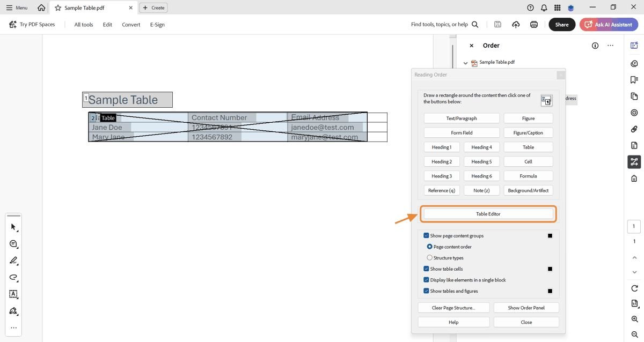Click the cloud upload icon
The image size is (644, 342).
[x=516, y=25]
